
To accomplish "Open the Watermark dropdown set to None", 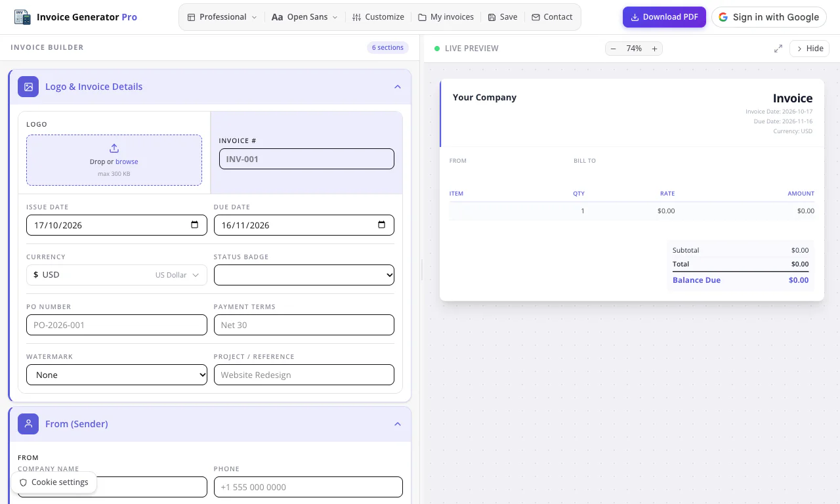I will click(117, 375).
